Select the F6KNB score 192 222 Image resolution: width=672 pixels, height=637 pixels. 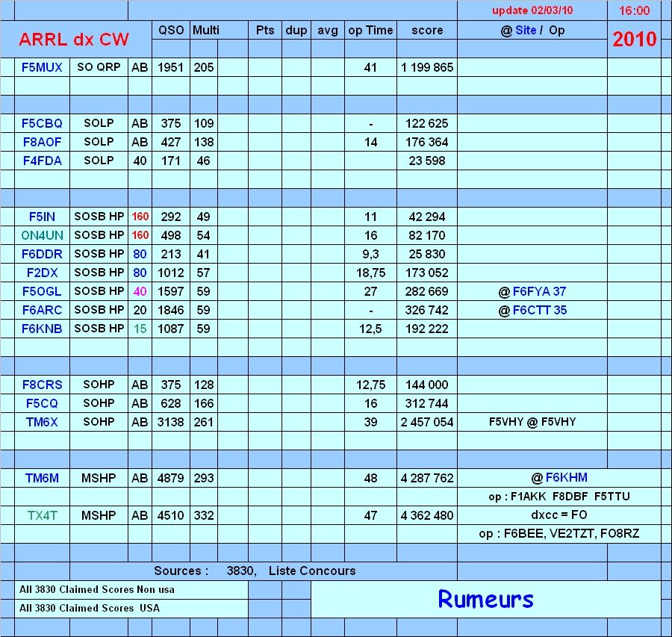pos(427,329)
